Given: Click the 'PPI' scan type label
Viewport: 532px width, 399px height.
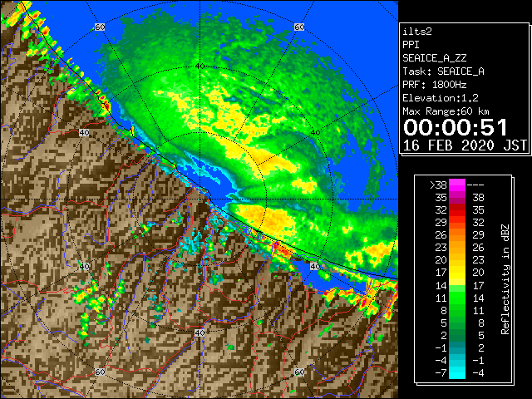Looking at the screenshot, I should tap(411, 45).
